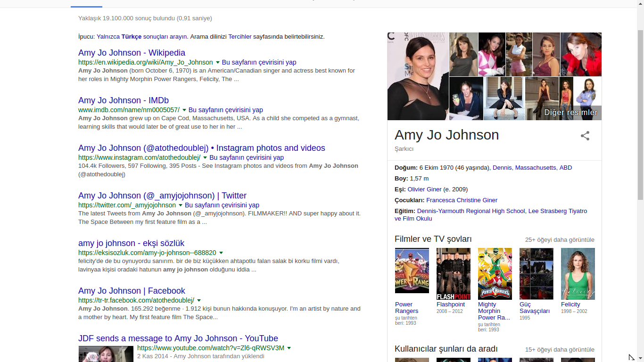Image resolution: width=644 pixels, height=362 pixels.
Task: Click the Dennis, Massachusetts, ABD birthplace link
Action: tap(532, 168)
